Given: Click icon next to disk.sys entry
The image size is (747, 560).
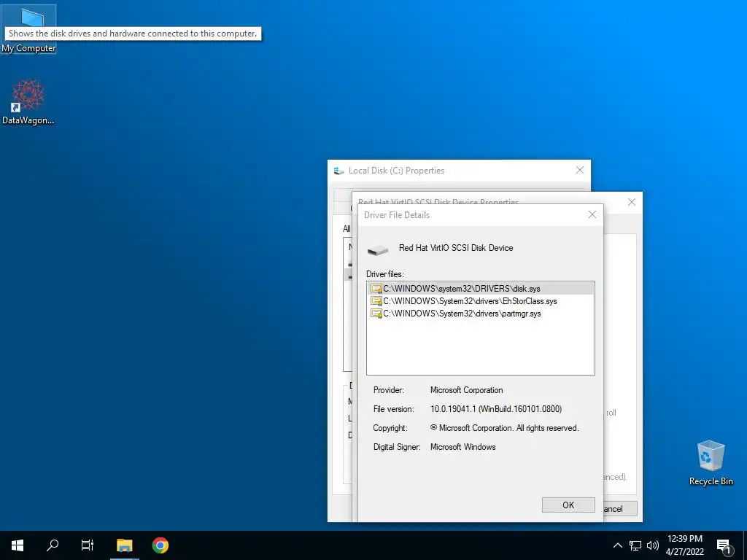Looking at the screenshot, I should tap(376, 289).
